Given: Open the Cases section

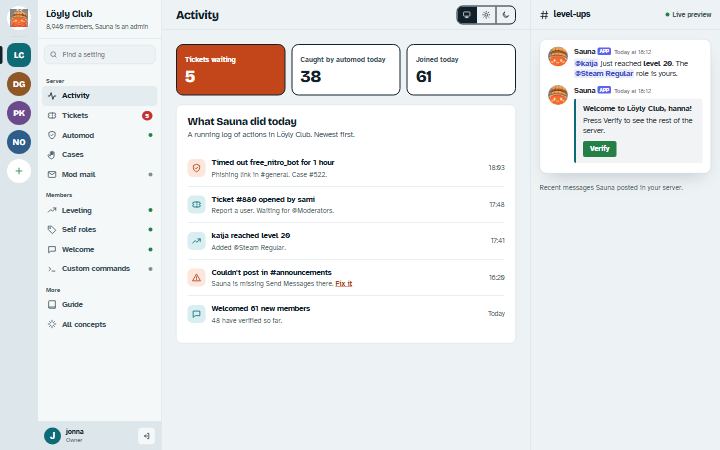Looking at the screenshot, I should pyautogui.click(x=100, y=154).
